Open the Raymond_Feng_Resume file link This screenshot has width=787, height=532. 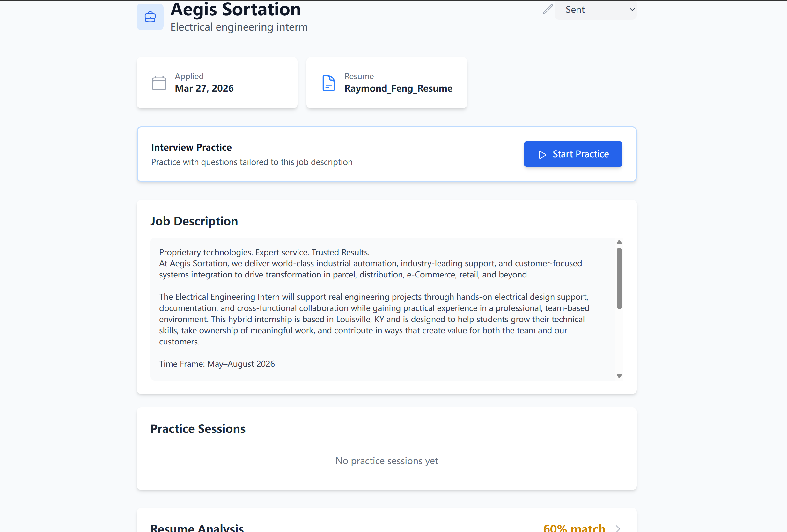tap(398, 88)
